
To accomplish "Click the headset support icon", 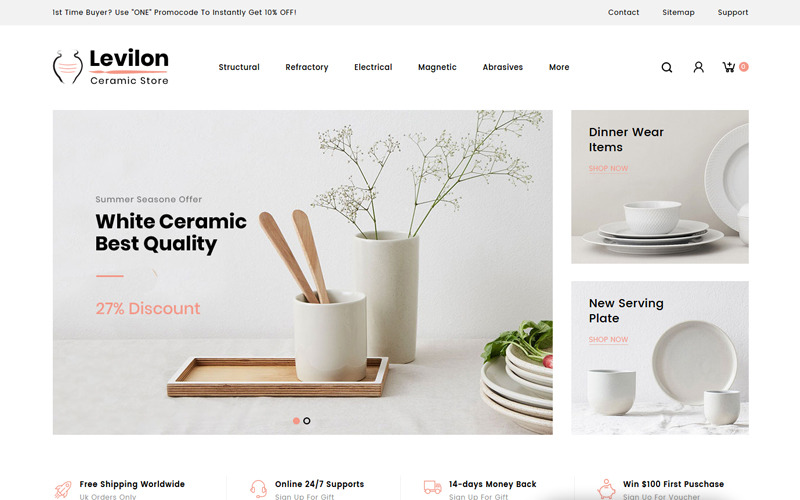I will coord(258,488).
